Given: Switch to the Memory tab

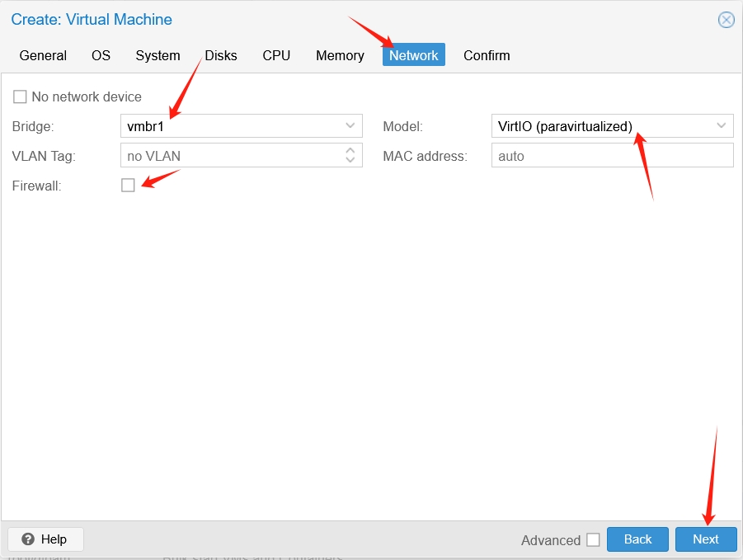Looking at the screenshot, I should [x=341, y=55].
